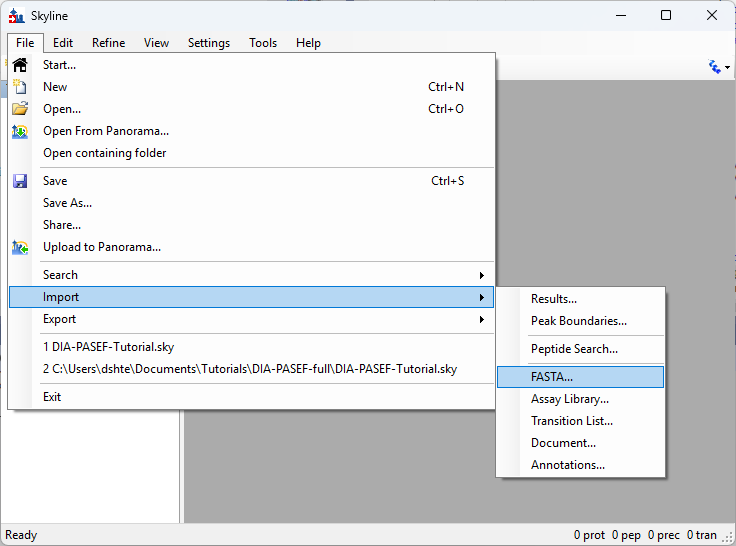Expand the Search submenu arrow
This screenshot has height=546, width=736.
(481, 275)
